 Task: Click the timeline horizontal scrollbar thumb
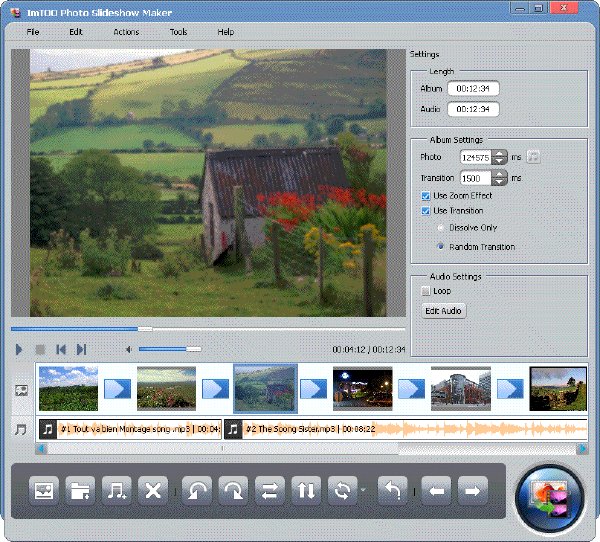(x=223, y=449)
